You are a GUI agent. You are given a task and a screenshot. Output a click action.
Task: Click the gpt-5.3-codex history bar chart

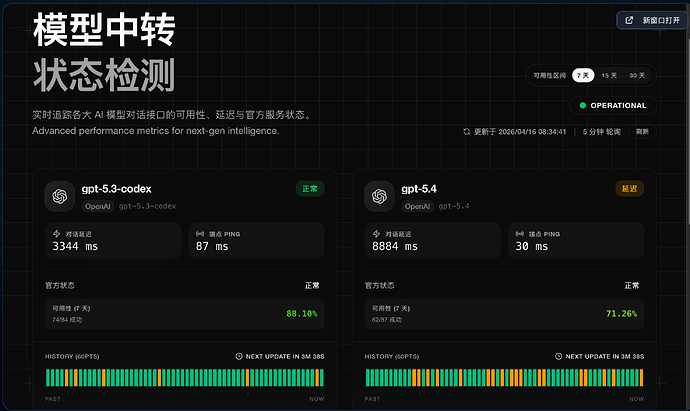point(185,378)
